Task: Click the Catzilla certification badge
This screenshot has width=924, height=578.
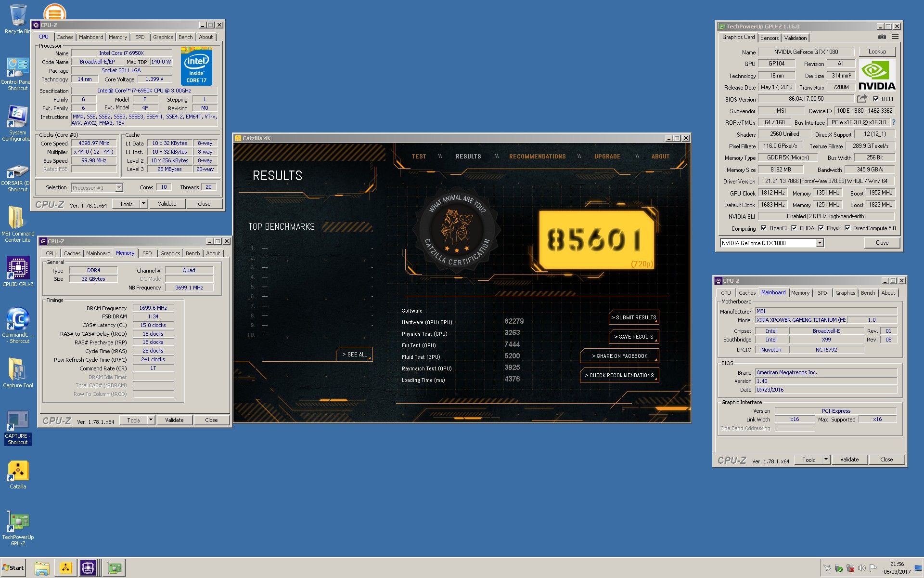Action: coord(457,230)
